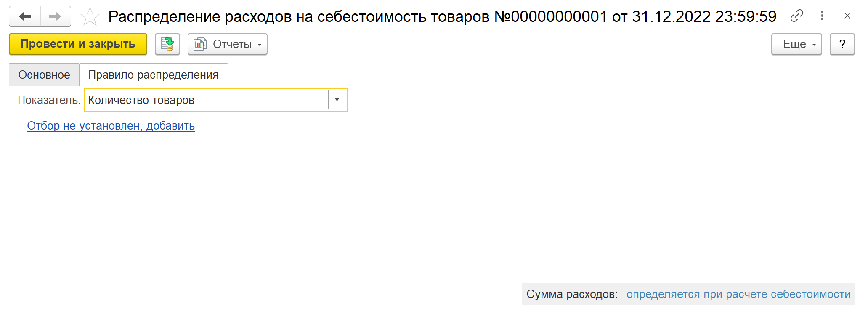Get a link to this document
The height and width of the screenshot is (314, 868).
pyautogui.click(x=796, y=16)
